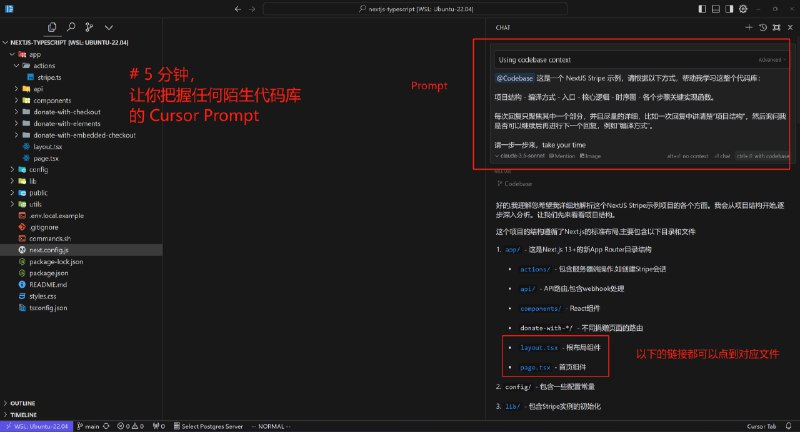Open the Source Control view icon
Image resolution: width=800 pixels, height=432 pixels.
[x=89, y=27]
